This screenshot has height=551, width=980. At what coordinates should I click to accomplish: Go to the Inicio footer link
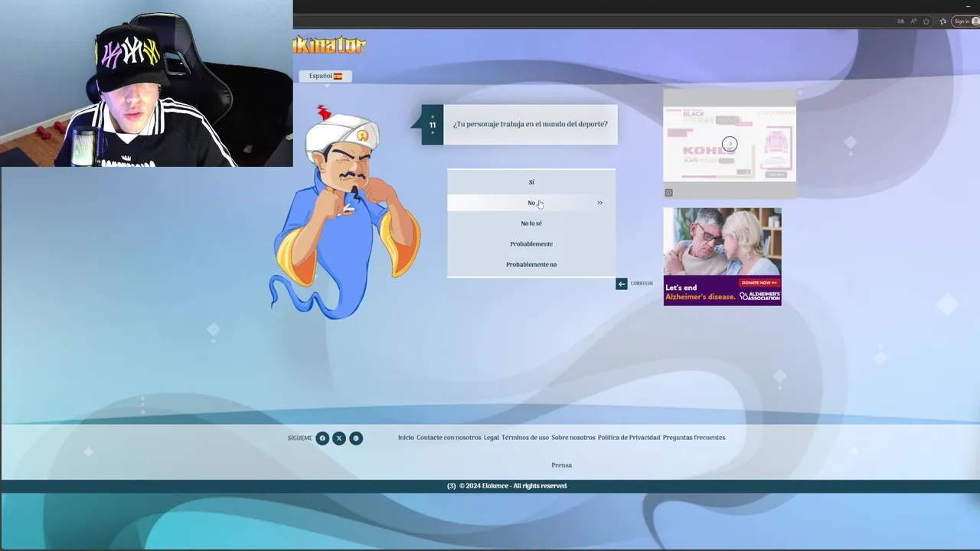[x=406, y=438]
